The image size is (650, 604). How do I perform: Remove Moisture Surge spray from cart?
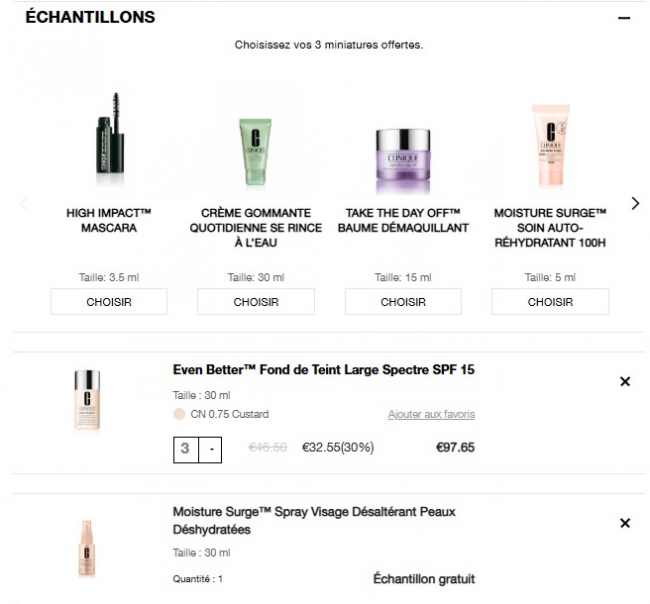(x=625, y=523)
